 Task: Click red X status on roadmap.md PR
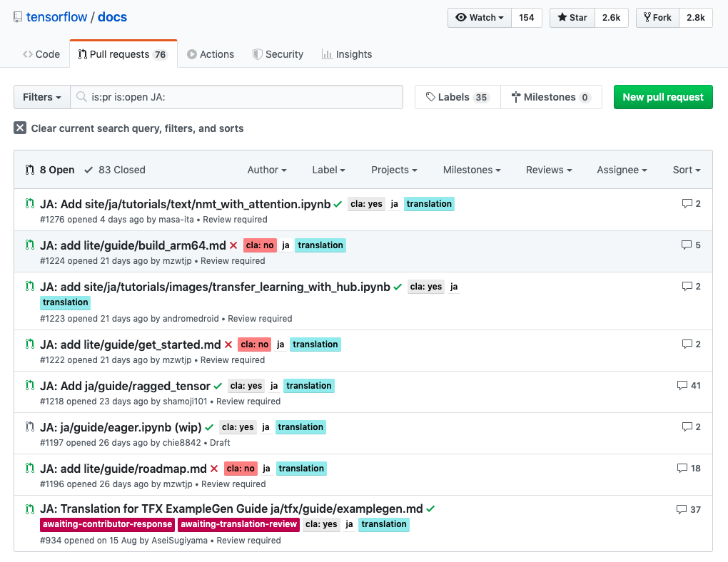click(214, 469)
